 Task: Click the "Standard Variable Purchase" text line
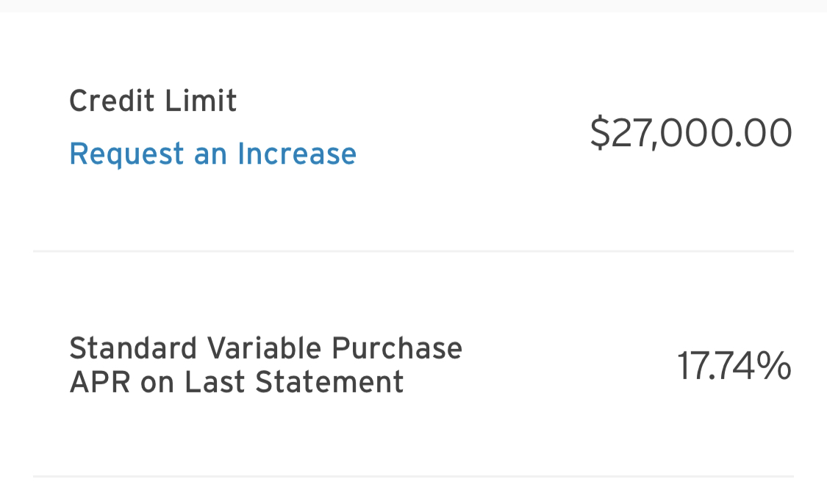265,348
